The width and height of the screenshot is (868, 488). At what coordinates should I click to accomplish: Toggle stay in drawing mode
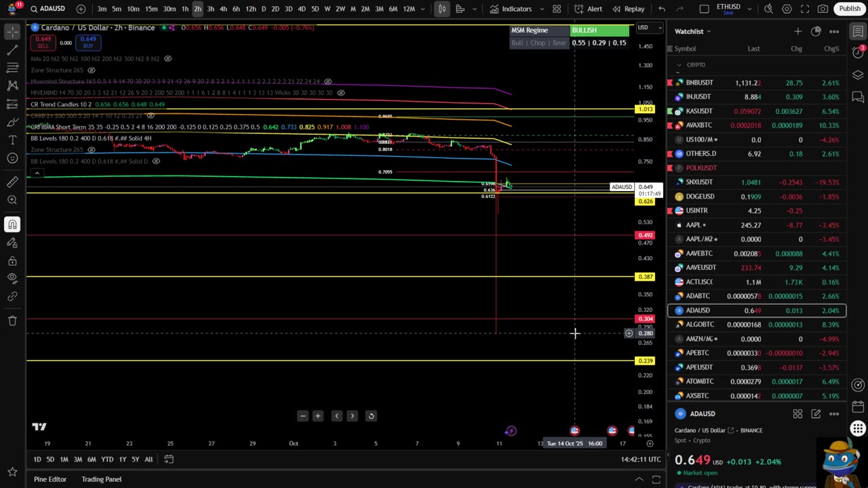click(12, 243)
